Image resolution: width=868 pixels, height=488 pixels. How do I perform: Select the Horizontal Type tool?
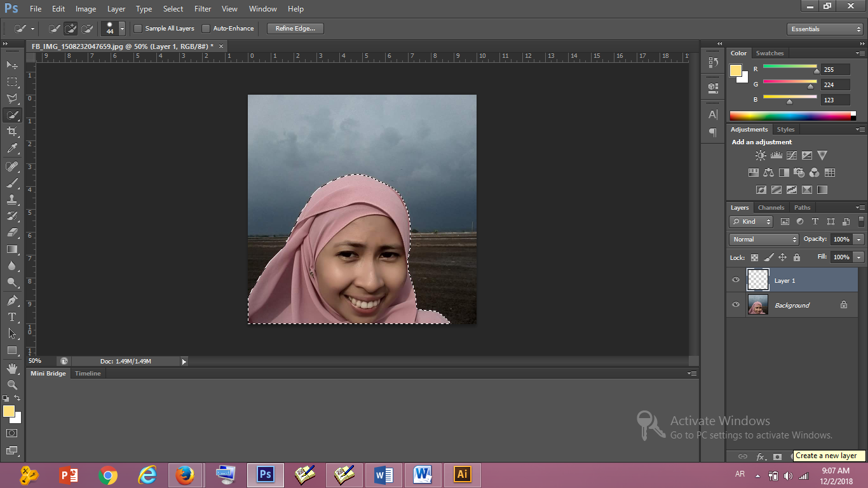tap(12, 316)
